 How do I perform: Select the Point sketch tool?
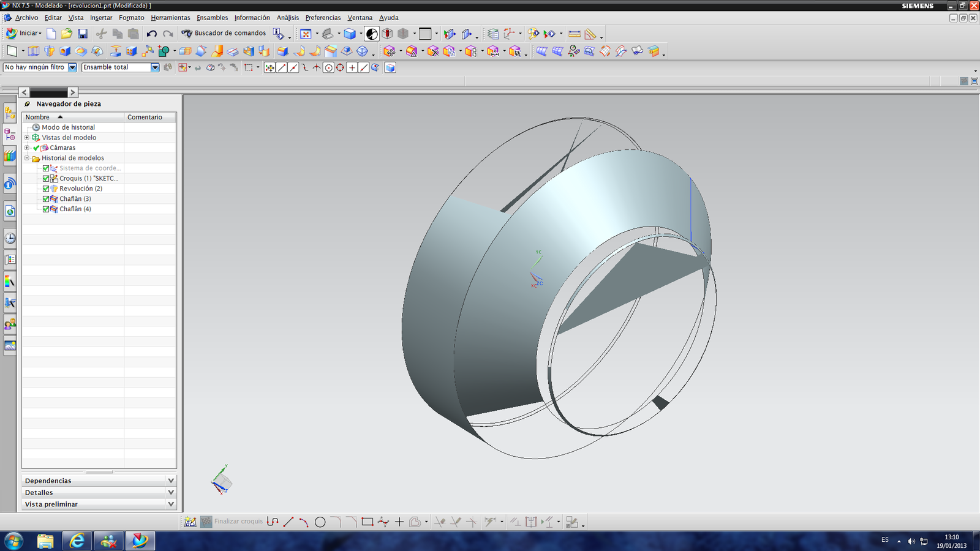point(399,522)
